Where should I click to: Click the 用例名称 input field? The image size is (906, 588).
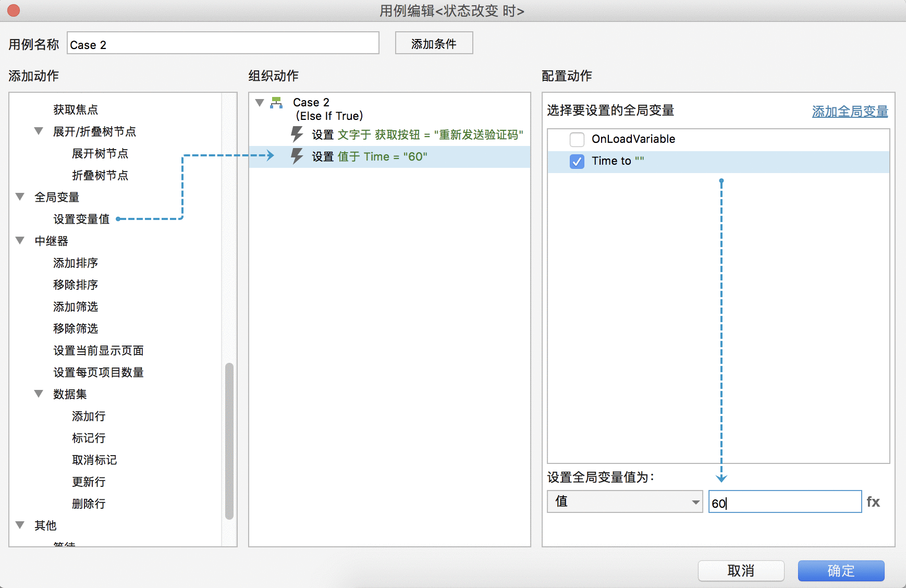point(223,44)
